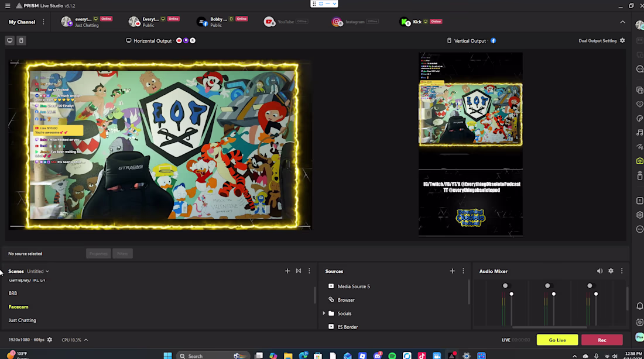644x359 pixels.
Task: Select the BRB scene
Action: pos(13,294)
